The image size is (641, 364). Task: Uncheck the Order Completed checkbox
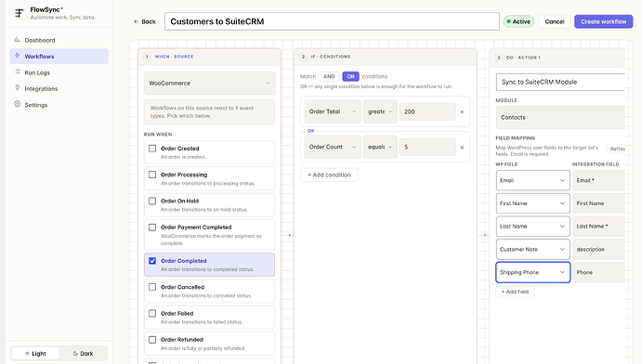(x=152, y=261)
